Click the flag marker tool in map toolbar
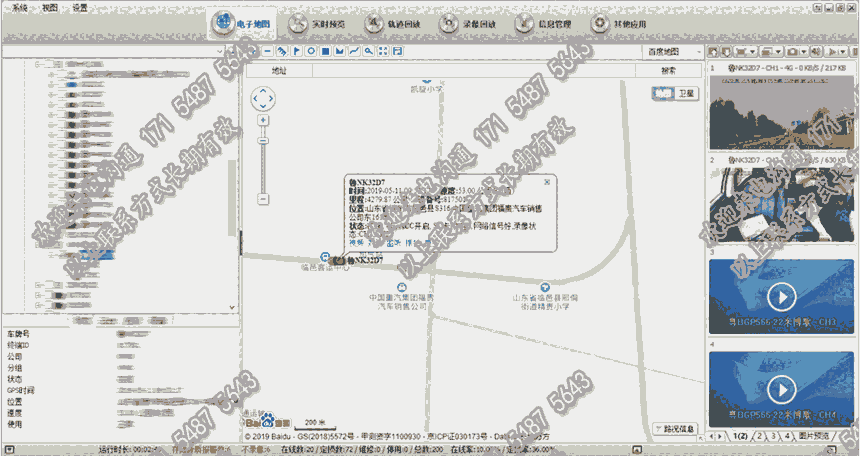The width and height of the screenshot is (860, 456). click(x=297, y=50)
